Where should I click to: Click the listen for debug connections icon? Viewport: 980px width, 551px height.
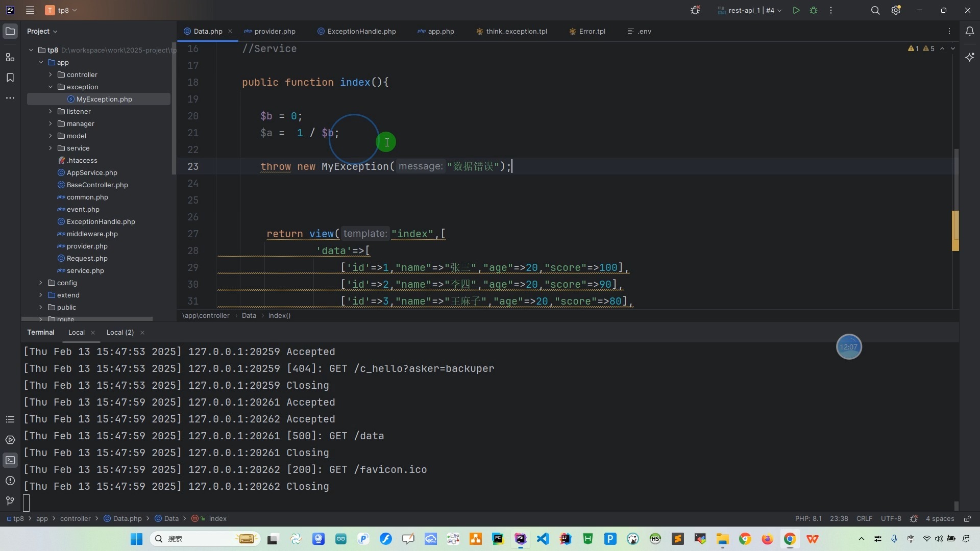695,10
